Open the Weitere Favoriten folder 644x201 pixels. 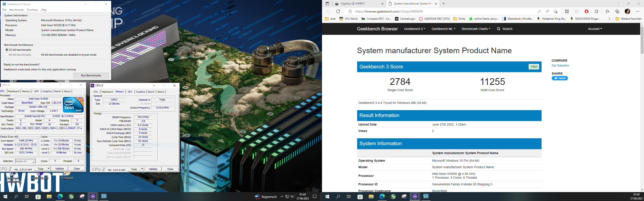(629, 19)
